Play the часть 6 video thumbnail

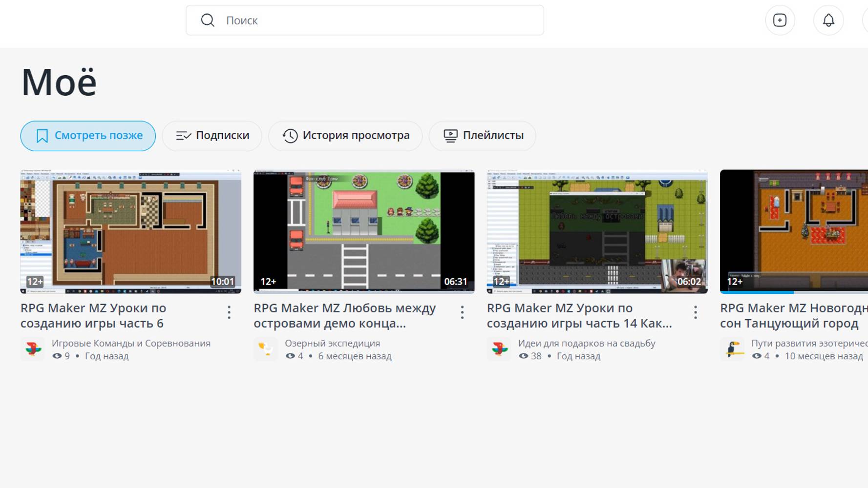[x=131, y=232]
